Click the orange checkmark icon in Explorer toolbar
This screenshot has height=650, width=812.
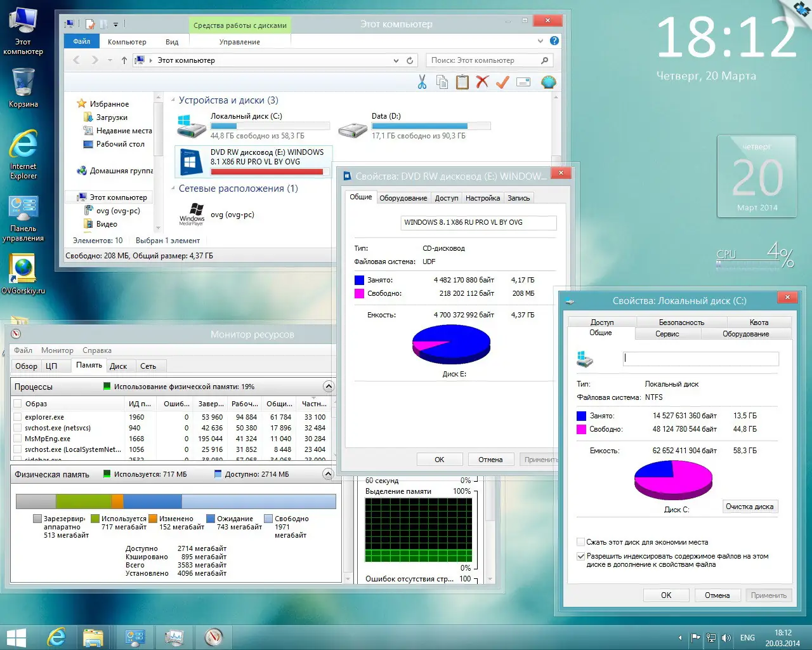tap(502, 82)
